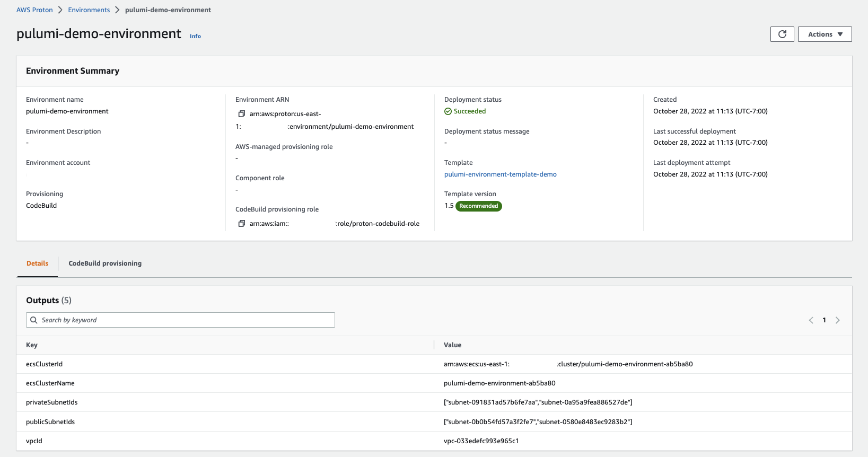Click the pulumi-demo-environment breadcrumb text

(168, 10)
